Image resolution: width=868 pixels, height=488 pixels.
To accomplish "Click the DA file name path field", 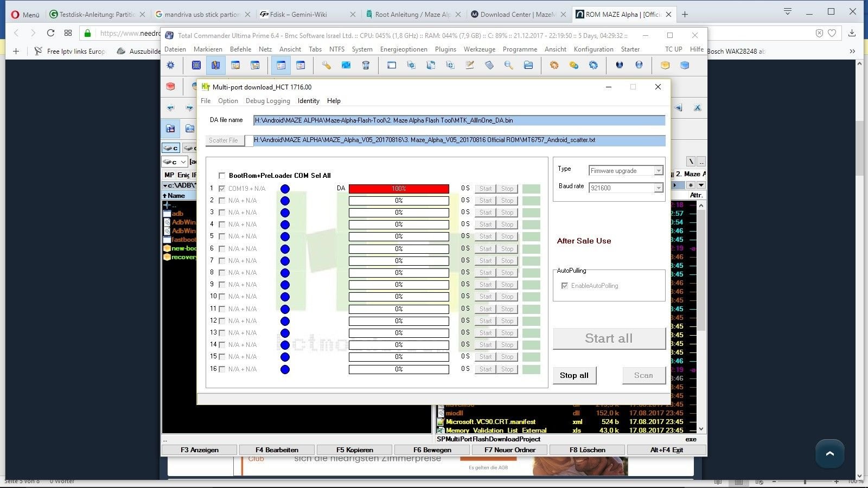I will point(459,120).
